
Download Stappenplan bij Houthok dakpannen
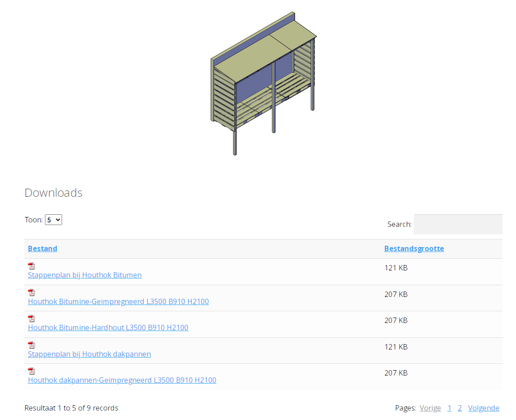tap(89, 354)
